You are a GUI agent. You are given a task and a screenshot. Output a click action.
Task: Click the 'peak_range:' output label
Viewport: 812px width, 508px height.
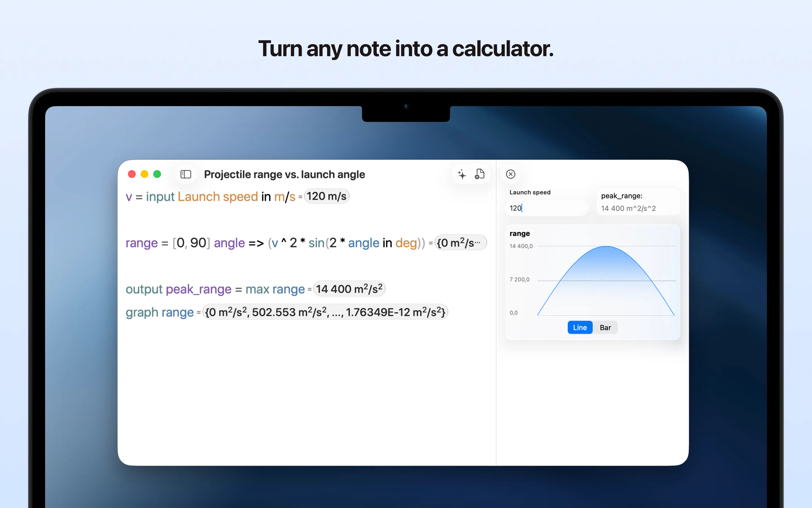tap(621, 196)
